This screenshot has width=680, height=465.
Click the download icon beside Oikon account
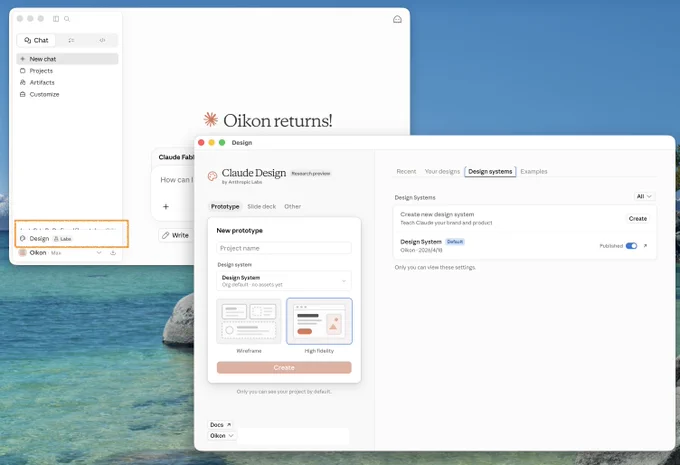113,252
